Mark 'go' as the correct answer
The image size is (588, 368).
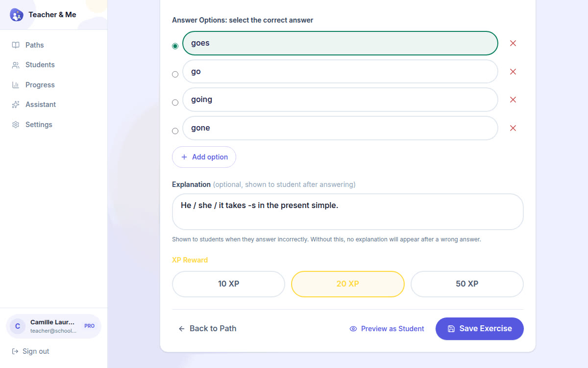click(x=175, y=75)
